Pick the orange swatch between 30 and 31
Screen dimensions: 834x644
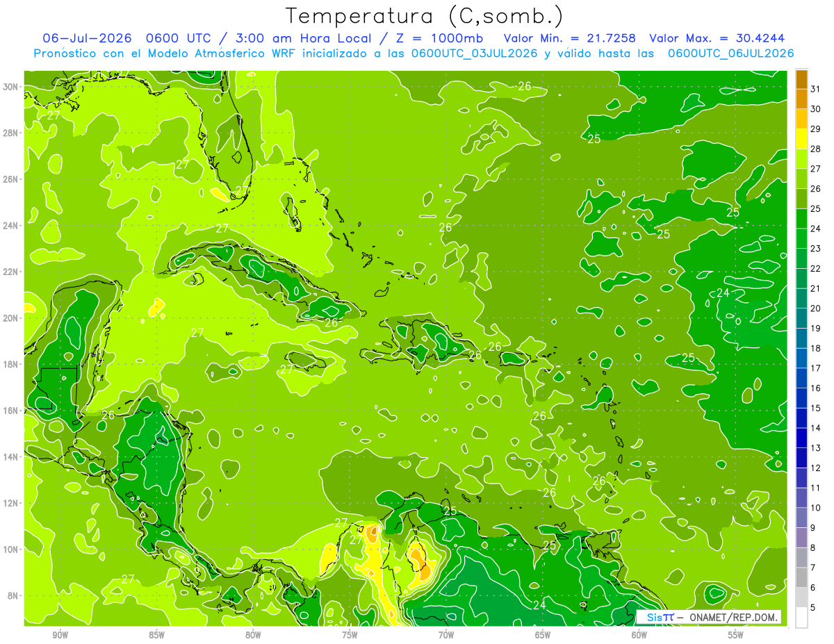pos(801,99)
